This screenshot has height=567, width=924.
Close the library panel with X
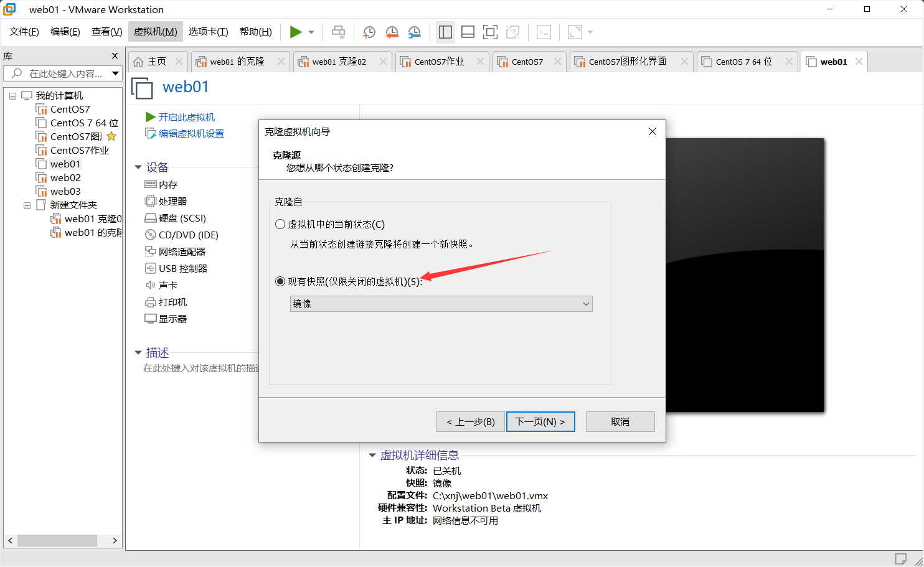115,56
